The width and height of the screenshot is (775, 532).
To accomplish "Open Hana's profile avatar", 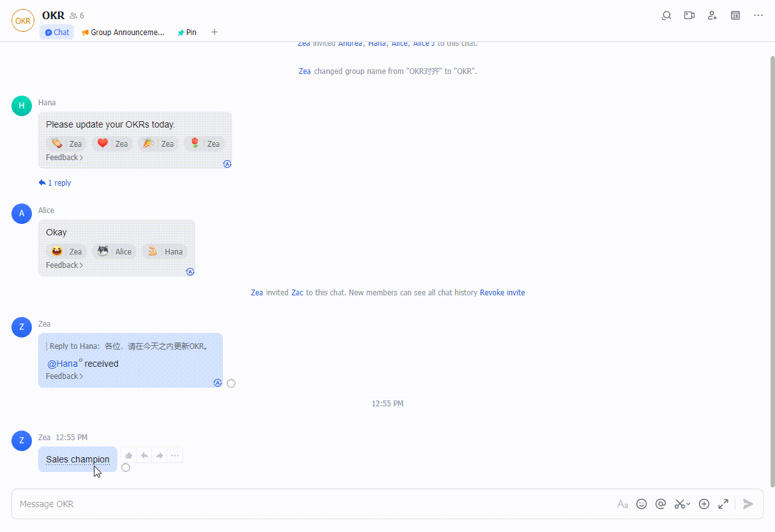I will 22,106.
